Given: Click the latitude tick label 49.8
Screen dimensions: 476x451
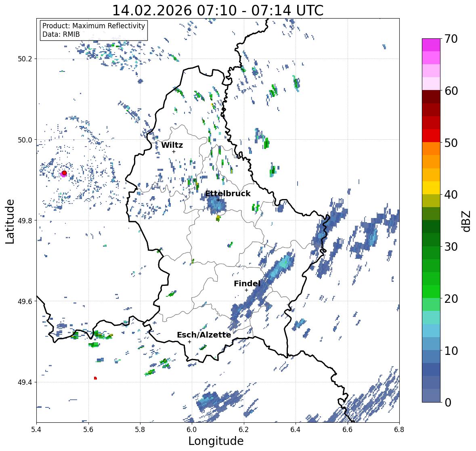Looking at the screenshot, I should click(x=25, y=220).
